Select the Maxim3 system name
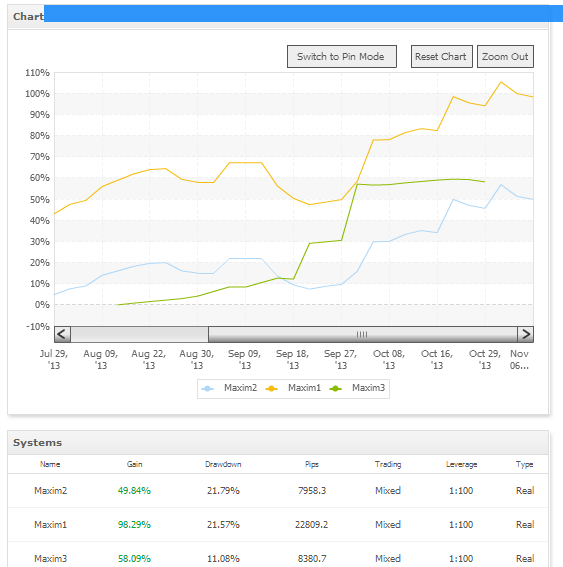 click(51, 559)
